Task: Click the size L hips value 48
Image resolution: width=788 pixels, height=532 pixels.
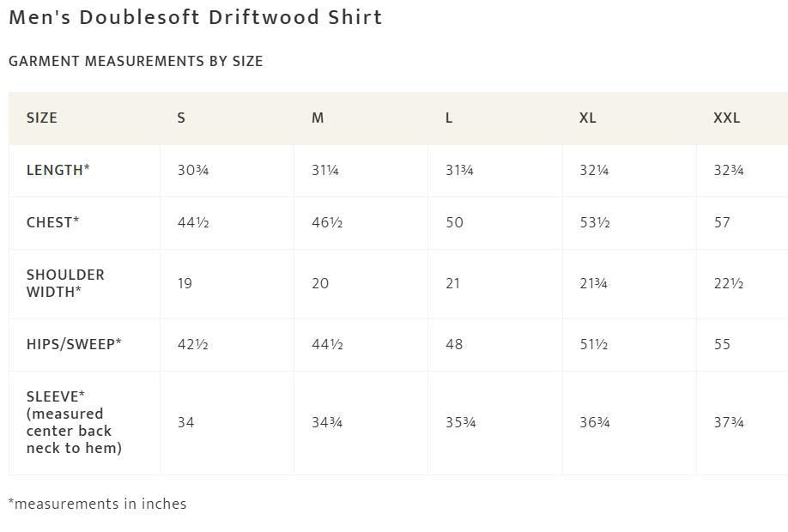Action: [454, 344]
